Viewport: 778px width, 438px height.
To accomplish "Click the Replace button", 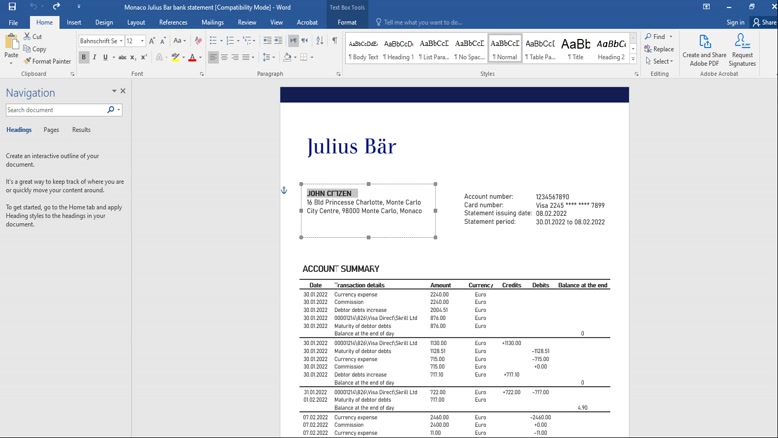I will pos(659,49).
